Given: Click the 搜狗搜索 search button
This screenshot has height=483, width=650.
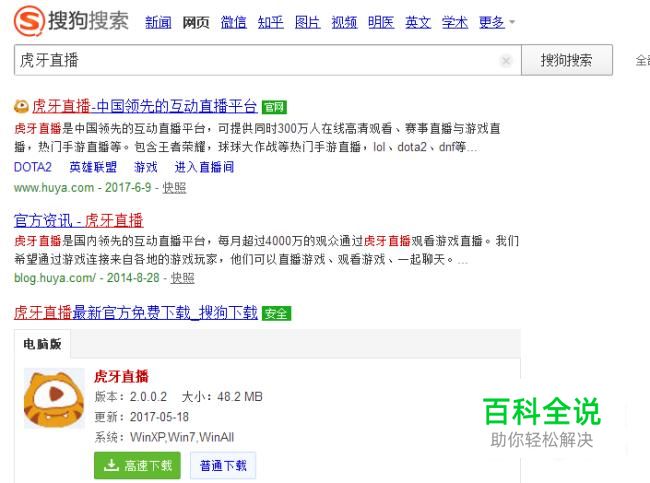Looking at the screenshot, I should [x=567, y=60].
